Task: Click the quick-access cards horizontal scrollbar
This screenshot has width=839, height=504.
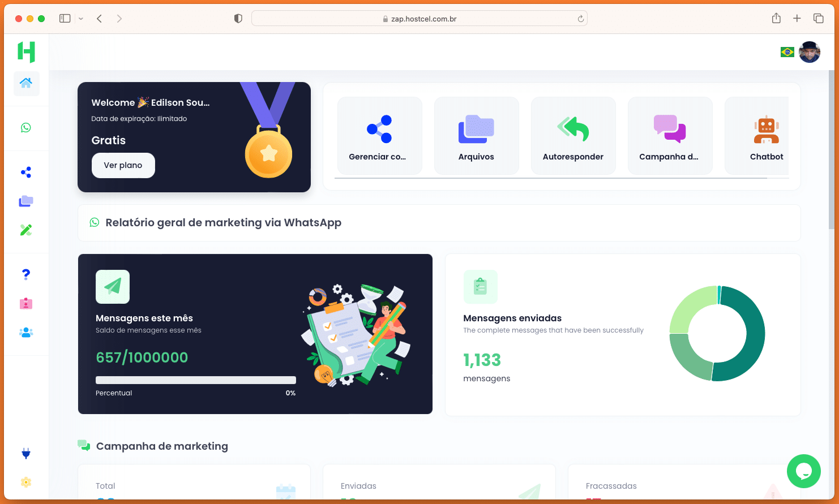Action: (x=551, y=178)
